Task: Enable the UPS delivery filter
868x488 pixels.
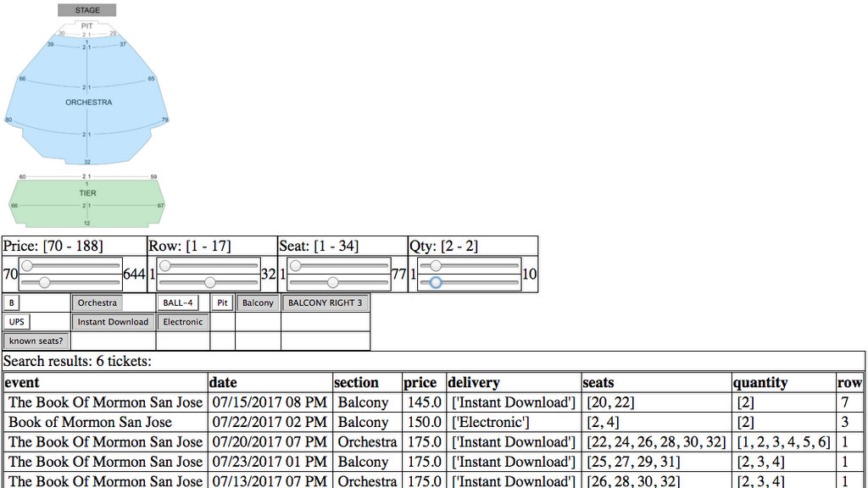Action: tap(17, 322)
